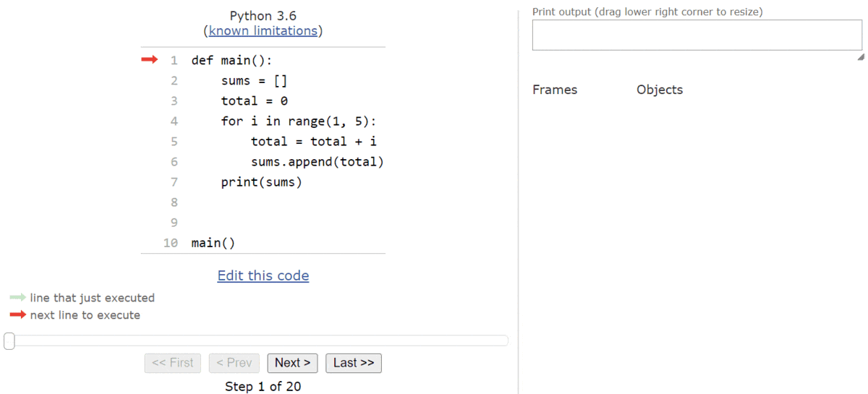Click the << First button
Screen dimensions: 868x394
coord(173,363)
